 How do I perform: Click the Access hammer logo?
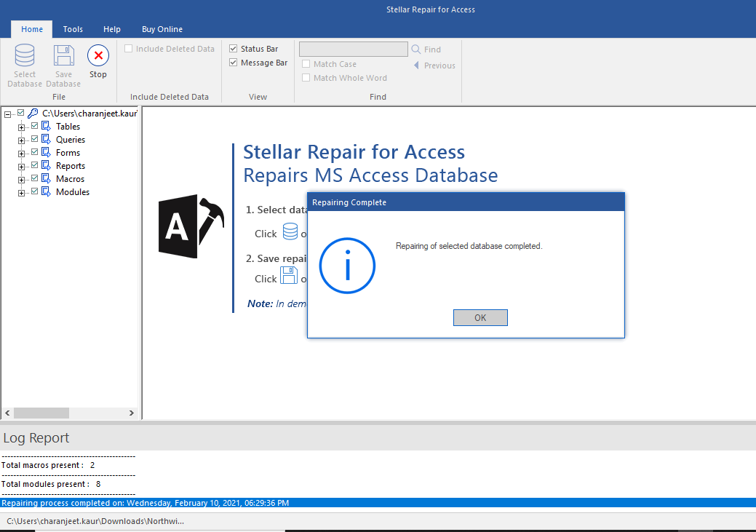(191, 226)
